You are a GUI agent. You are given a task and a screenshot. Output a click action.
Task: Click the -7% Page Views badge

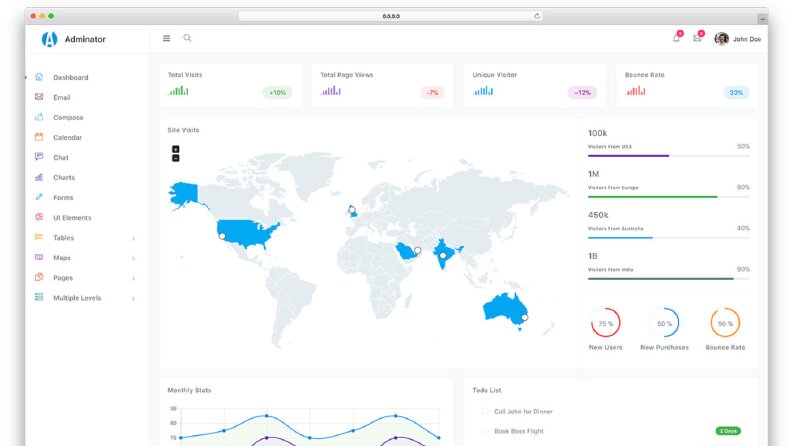click(432, 93)
